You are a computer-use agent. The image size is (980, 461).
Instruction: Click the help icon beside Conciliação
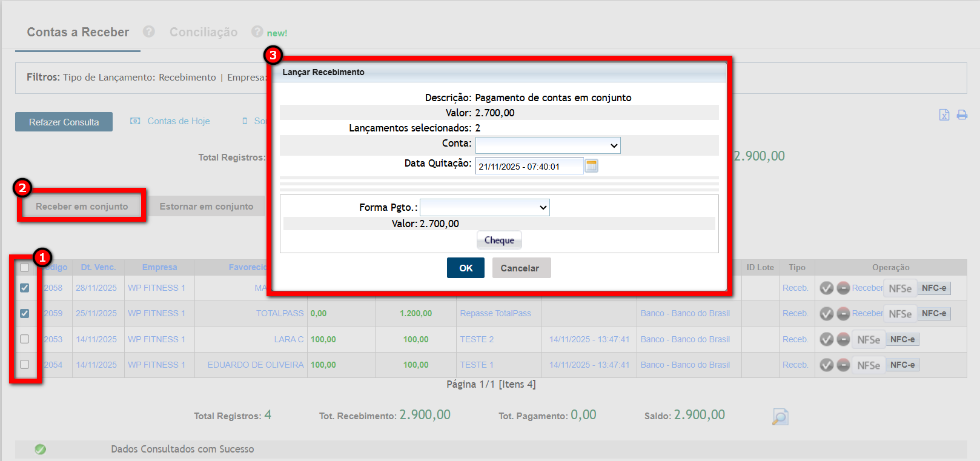[x=257, y=32]
